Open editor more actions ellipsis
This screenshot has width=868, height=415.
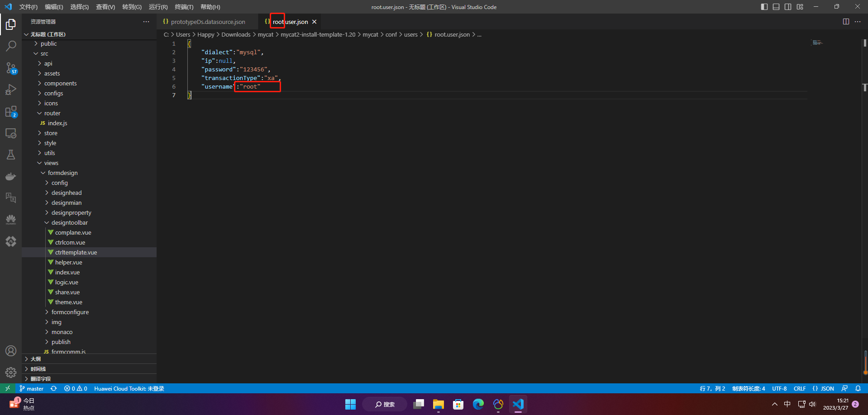(858, 22)
